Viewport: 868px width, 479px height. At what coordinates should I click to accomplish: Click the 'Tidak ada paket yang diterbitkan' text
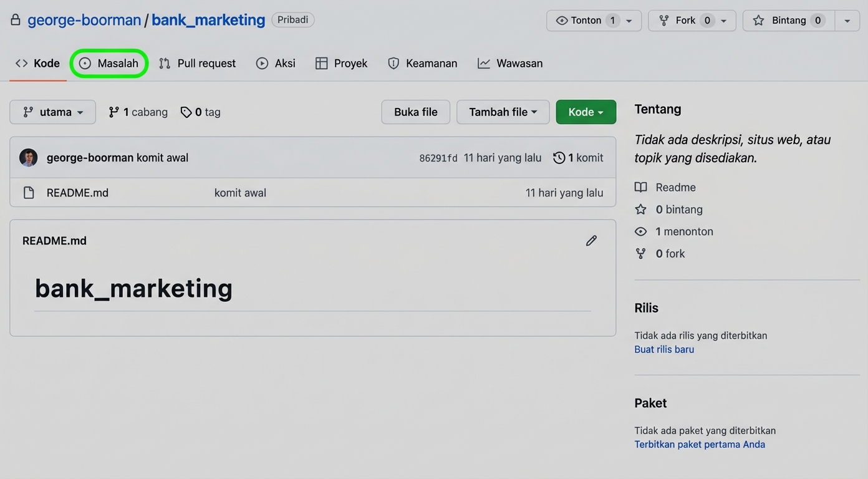click(705, 430)
